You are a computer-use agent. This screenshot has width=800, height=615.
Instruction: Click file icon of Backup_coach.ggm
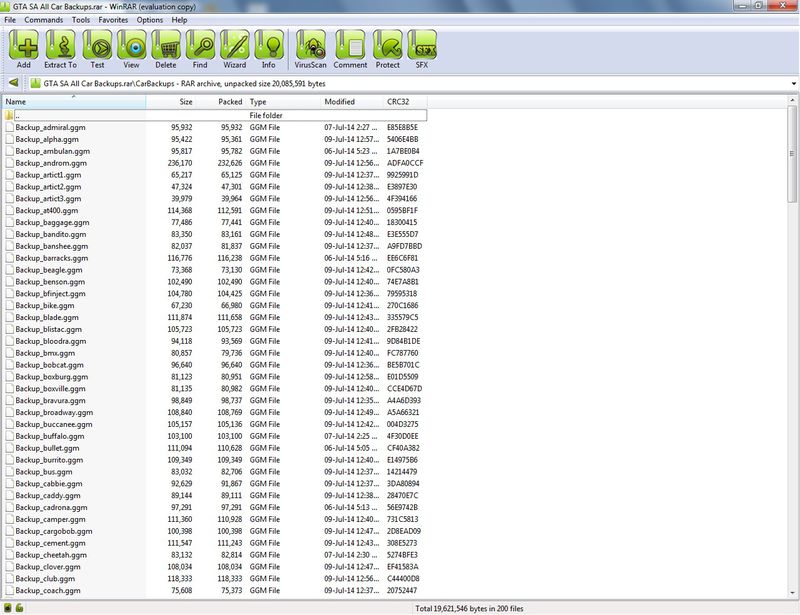coord(9,591)
